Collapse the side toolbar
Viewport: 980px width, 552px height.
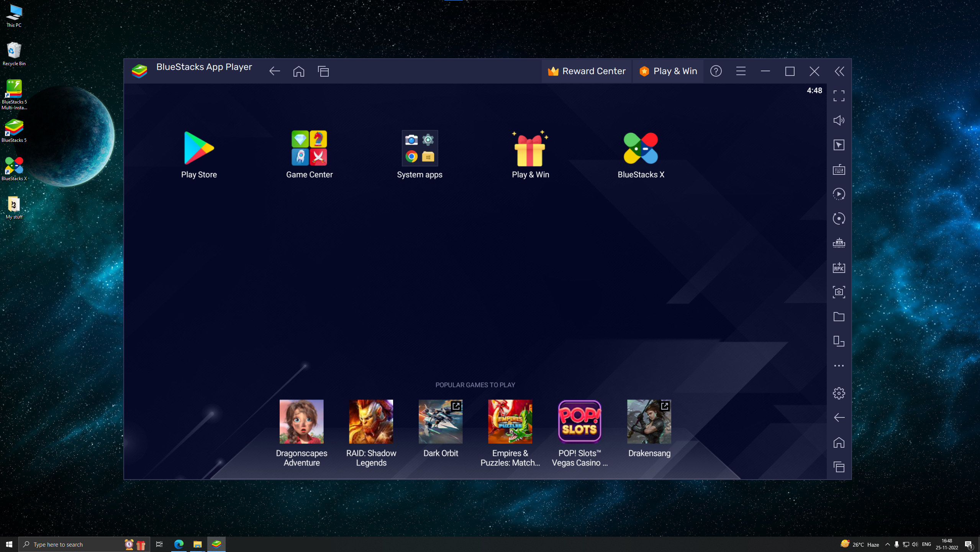tap(839, 71)
